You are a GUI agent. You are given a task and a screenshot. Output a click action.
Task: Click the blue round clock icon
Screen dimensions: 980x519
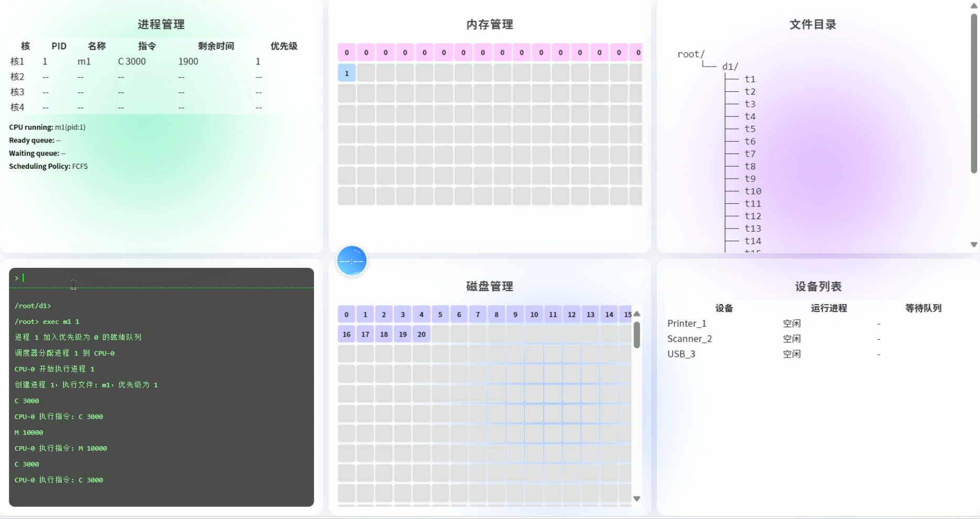(351, 261)
